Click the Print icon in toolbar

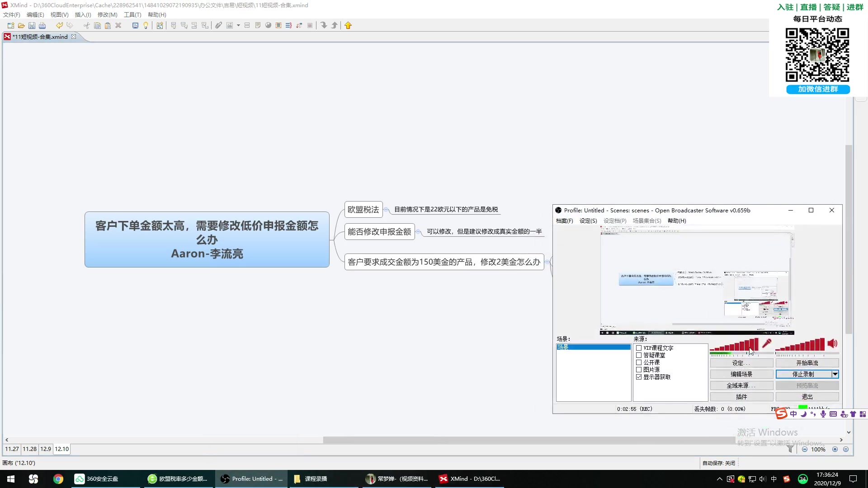(x=42, y=26)
